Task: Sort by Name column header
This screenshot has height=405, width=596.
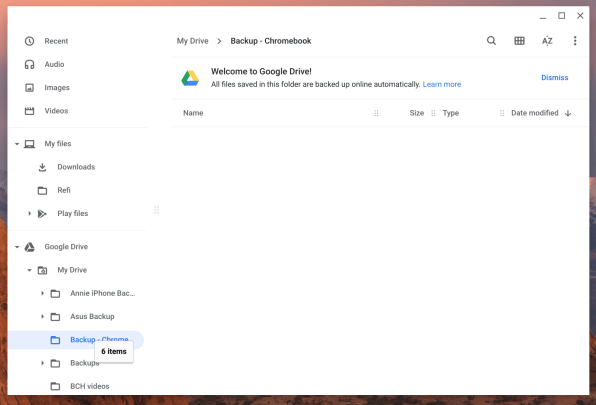Action: tap(193, 113)
